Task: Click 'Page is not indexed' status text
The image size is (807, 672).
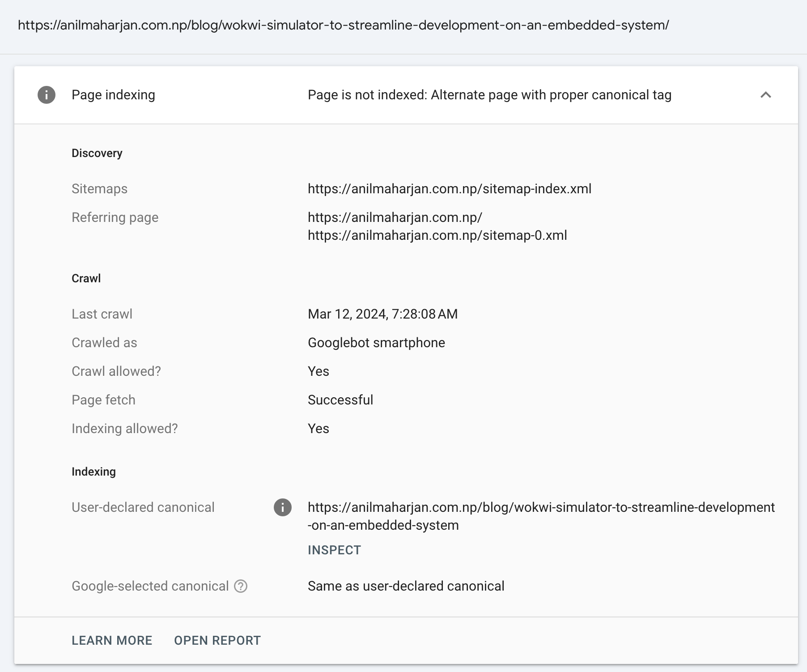Action: [x=489, y=95]
